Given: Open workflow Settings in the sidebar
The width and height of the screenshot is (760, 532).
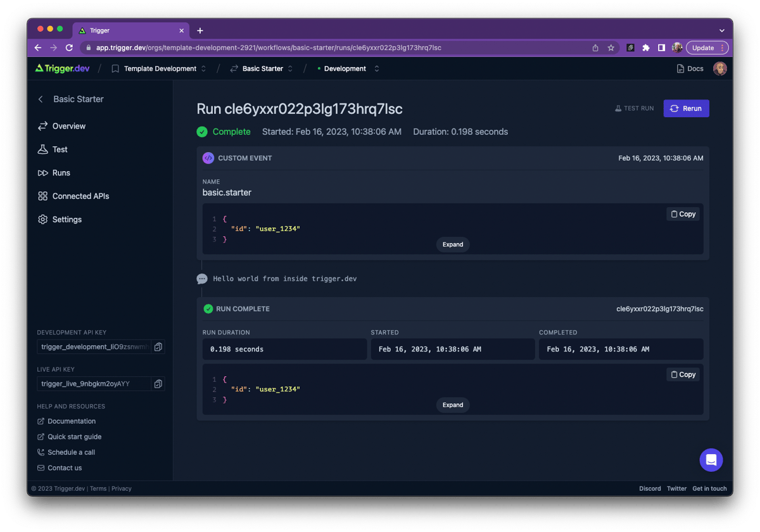Looking at the screenshot, I should point(60,220).
